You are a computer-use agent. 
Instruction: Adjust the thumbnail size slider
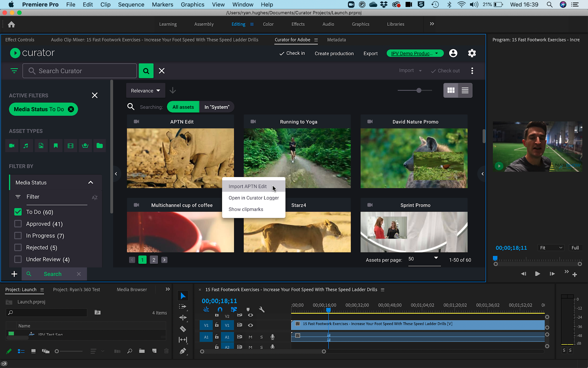point(419,91)
